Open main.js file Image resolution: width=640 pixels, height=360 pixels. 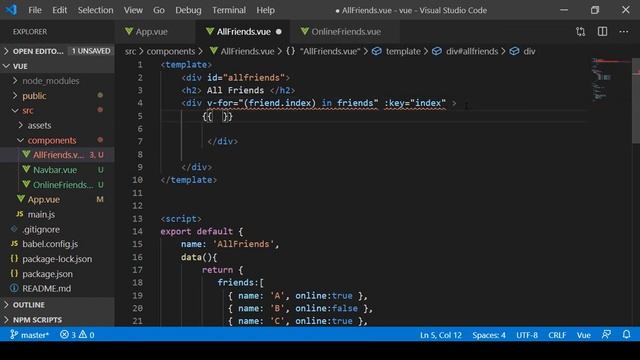coord(57,214)
